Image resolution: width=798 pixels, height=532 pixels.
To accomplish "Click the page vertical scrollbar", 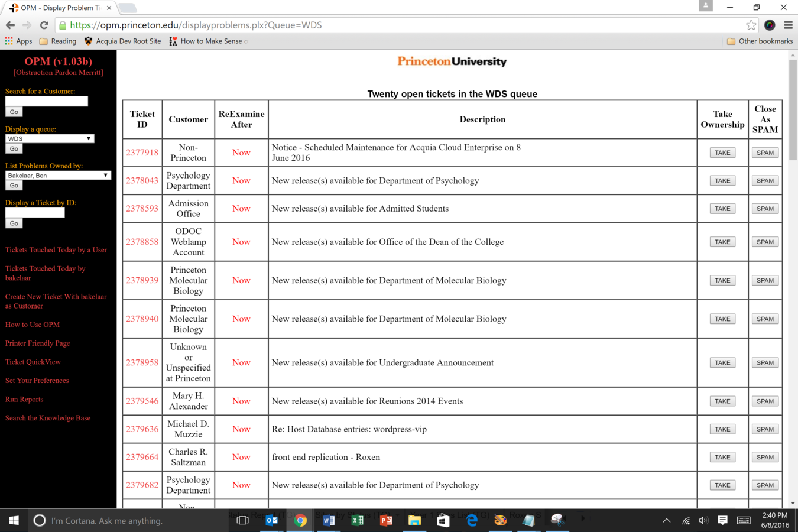I will pyautogui.click(x=793, y=109).
